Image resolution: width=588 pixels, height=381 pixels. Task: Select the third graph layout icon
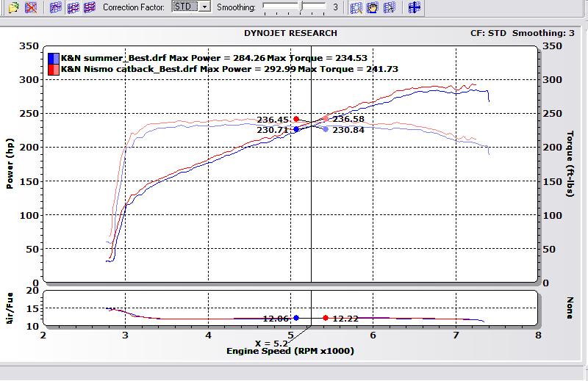click(90, 7)
